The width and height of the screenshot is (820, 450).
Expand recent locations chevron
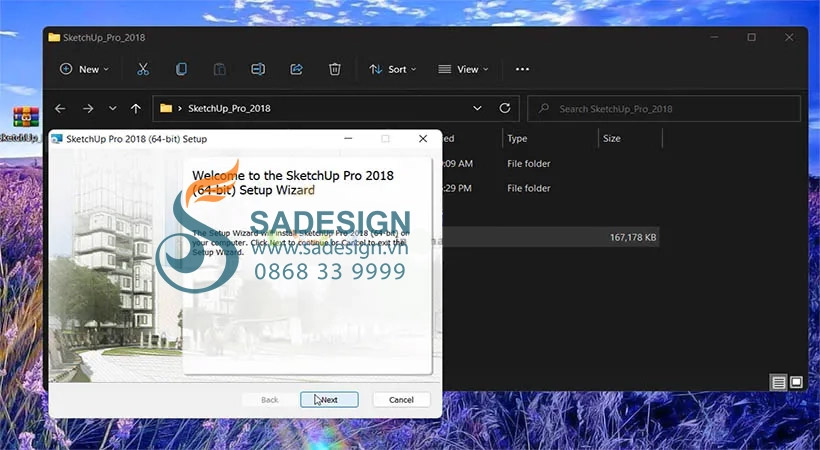(112, 108)
